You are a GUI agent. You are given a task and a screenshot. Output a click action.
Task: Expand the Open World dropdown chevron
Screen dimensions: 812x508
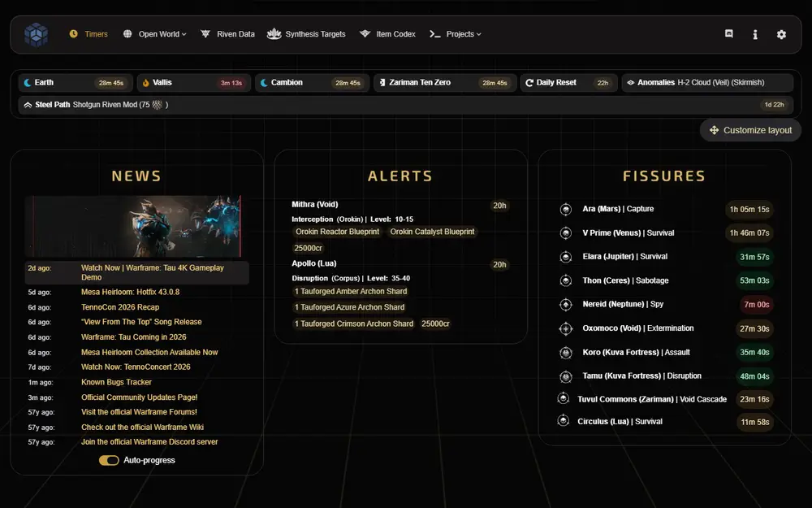(184, 34)
